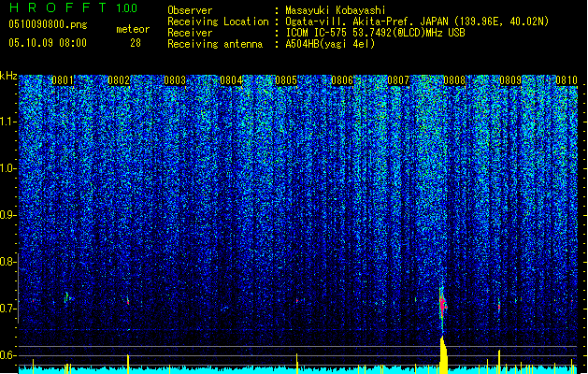This screenshot has height=374, width=588.
Task: Click the 0.6 kHz axis label
Action: click(8, 355)
